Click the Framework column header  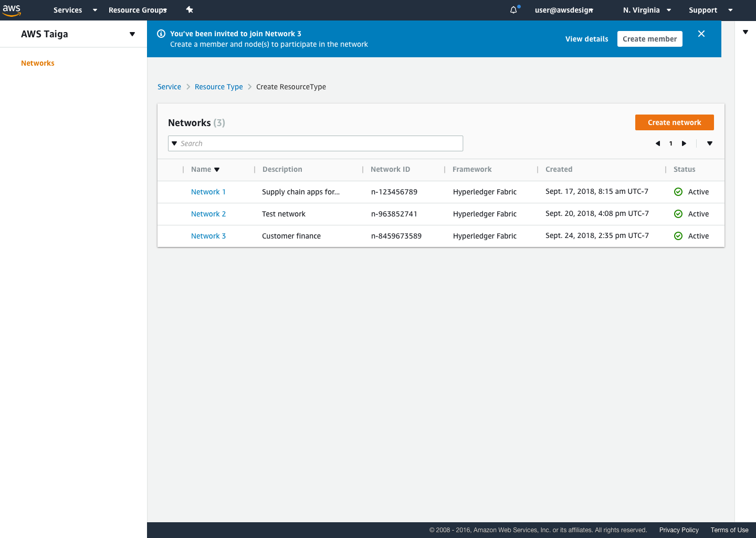click(x=472, y=169)
